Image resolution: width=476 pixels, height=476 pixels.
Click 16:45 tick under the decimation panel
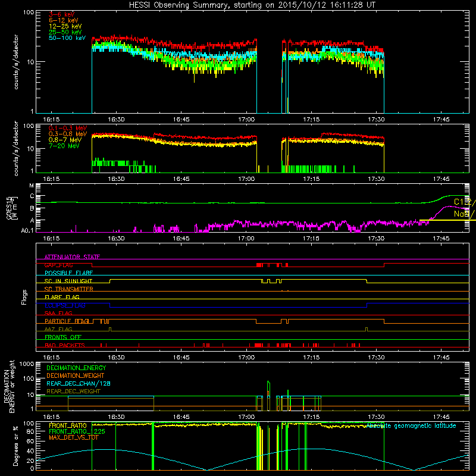click(x=181, y=417)
